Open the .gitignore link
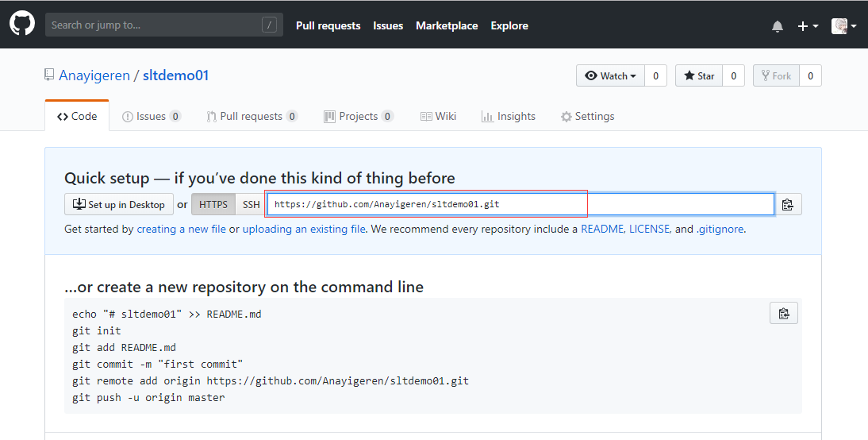The image size is (868, 440). coord(720,229)
